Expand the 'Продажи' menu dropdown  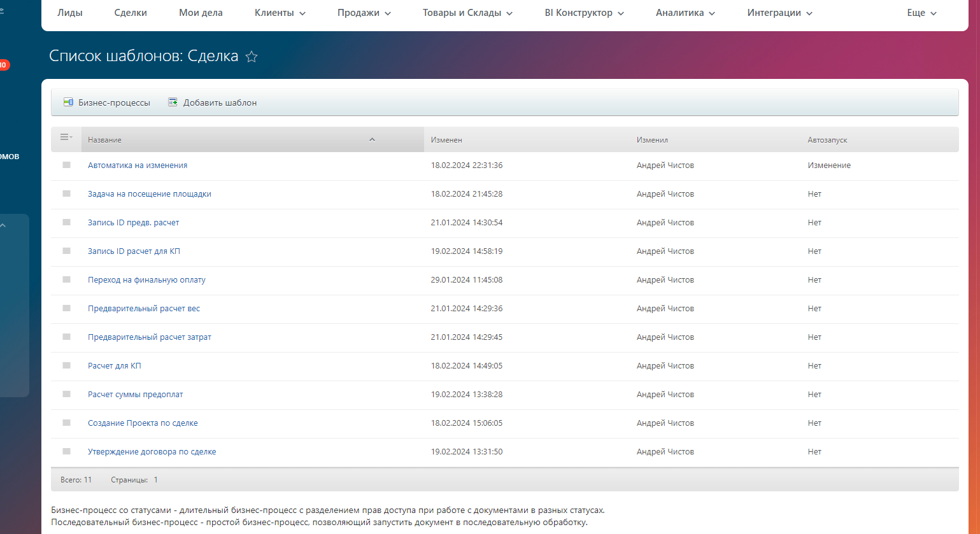point(364,13)
